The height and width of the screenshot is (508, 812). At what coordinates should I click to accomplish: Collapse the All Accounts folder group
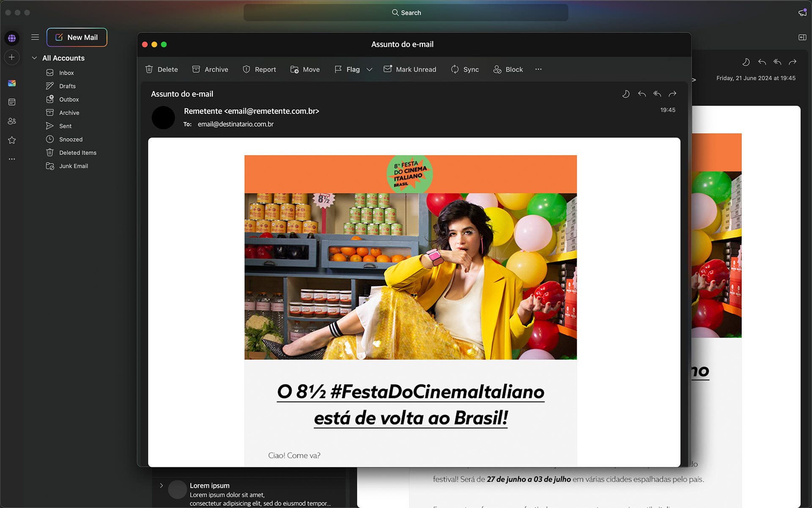(34, 58)
